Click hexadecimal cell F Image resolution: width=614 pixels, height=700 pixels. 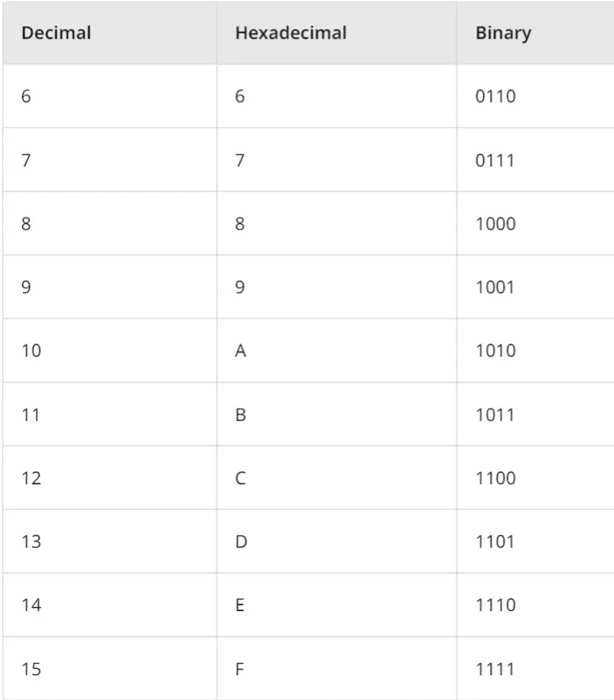(240, 670)
